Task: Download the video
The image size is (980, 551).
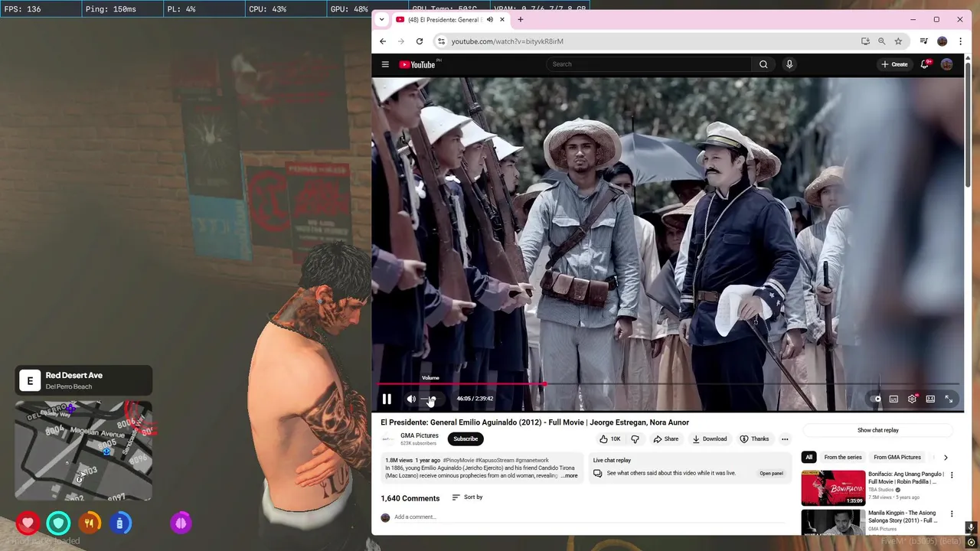Action: pyautogui.click(x=709, y=439)
